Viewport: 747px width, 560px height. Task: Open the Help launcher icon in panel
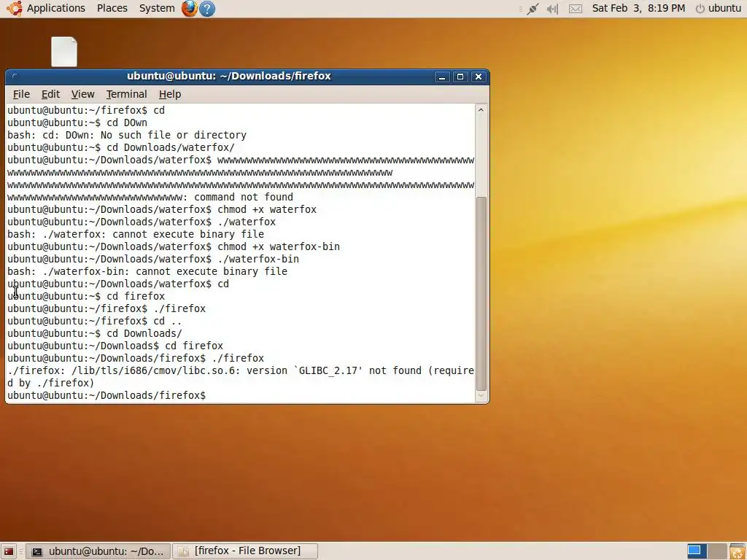point(206,9)
